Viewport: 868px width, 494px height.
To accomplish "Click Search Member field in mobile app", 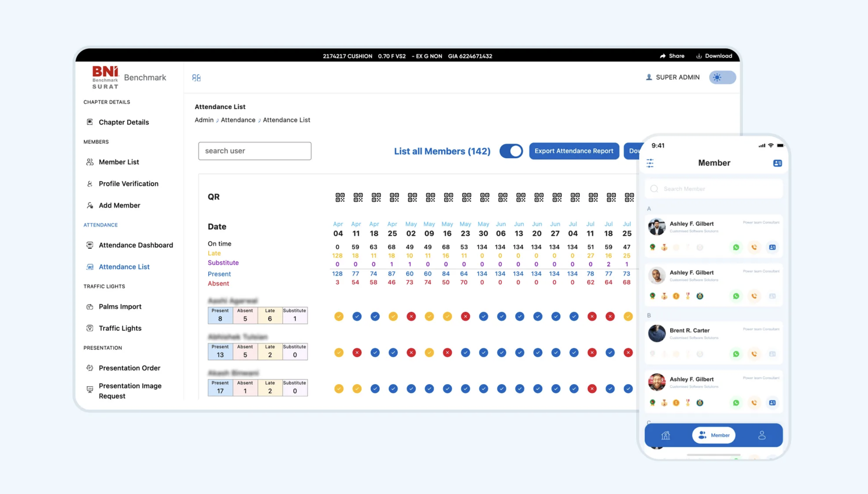I will coord(713,189).
